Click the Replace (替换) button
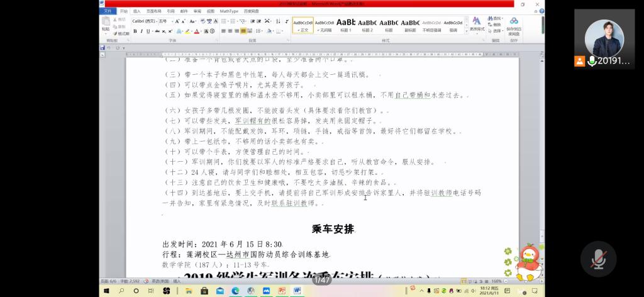The width and height of the screenshot is (644, 297). pyautogui.click(x=496, y=25)
